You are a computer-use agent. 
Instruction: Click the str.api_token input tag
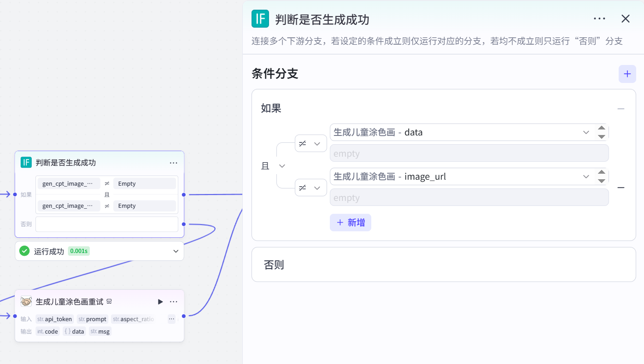[55, 319]
